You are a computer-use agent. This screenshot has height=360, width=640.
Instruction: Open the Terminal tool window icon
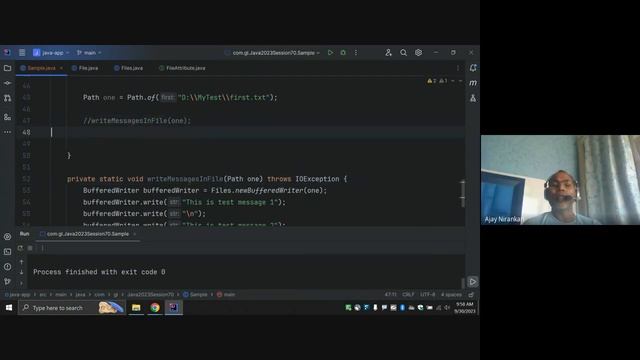[7, 252]
